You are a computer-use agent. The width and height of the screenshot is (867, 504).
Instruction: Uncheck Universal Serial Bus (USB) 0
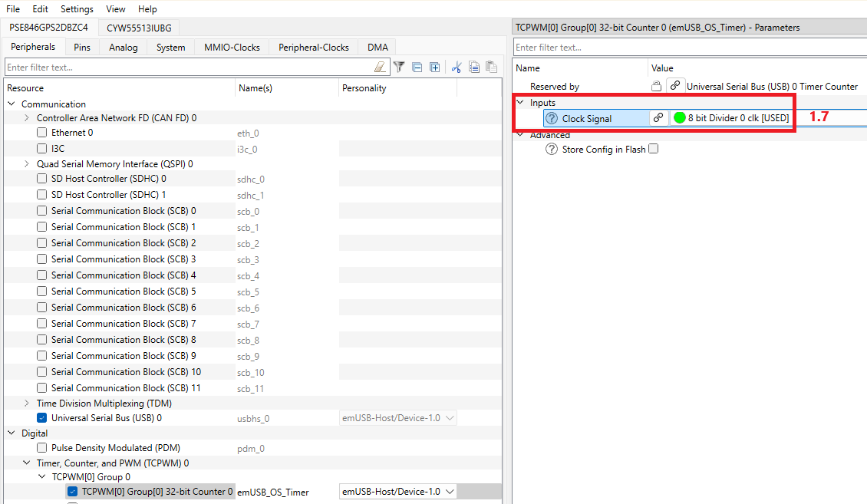click(42, 418)
